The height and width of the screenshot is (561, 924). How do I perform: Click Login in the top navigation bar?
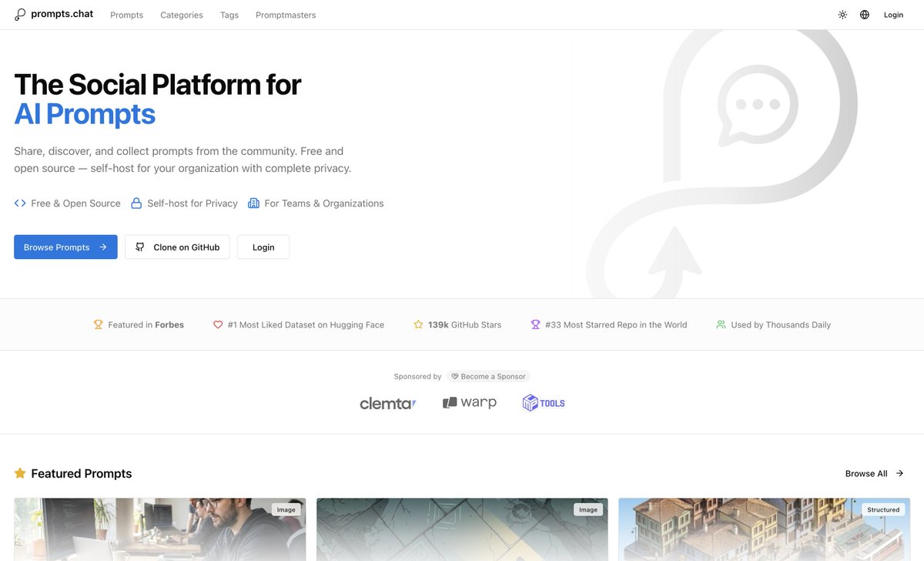click(x=893, y=15)
